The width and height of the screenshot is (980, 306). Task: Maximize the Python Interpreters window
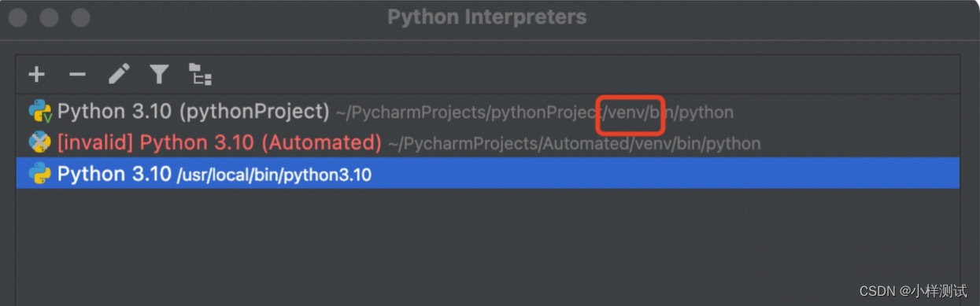pos(80,17)
